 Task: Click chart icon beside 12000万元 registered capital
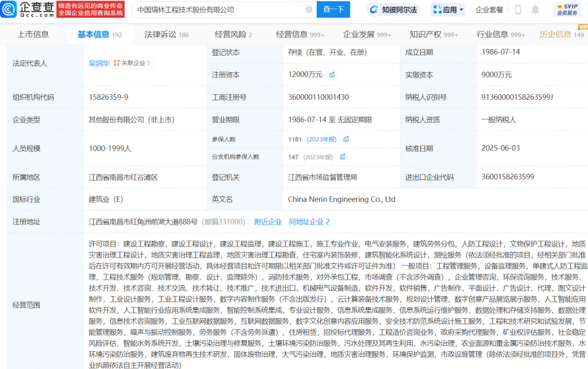(x=332, y=75)
